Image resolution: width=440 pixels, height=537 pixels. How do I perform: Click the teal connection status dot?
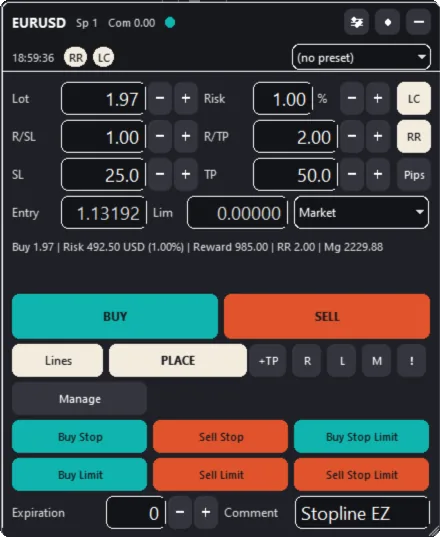point(170,23)
